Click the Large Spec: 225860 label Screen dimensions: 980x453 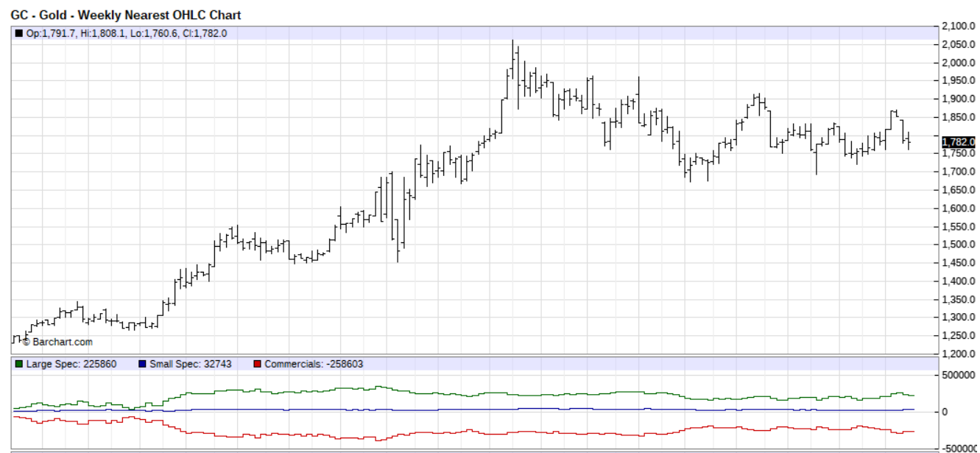[x=67, y=364]
